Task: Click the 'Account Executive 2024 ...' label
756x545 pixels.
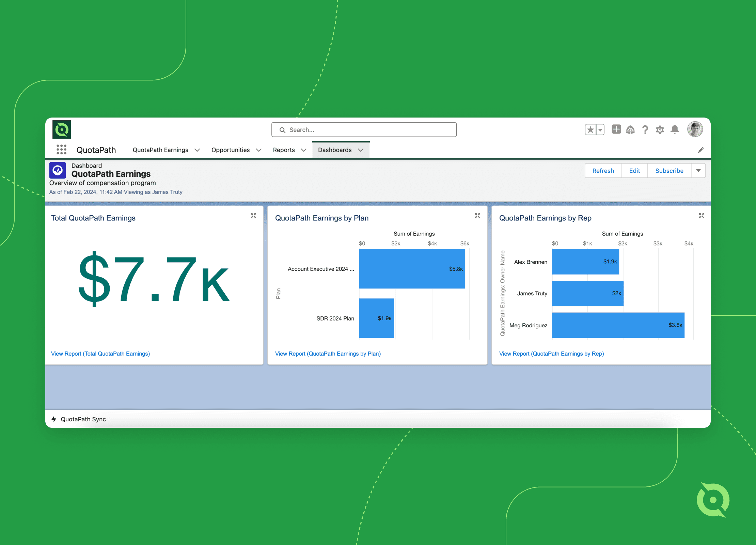Action: [321, 269]
